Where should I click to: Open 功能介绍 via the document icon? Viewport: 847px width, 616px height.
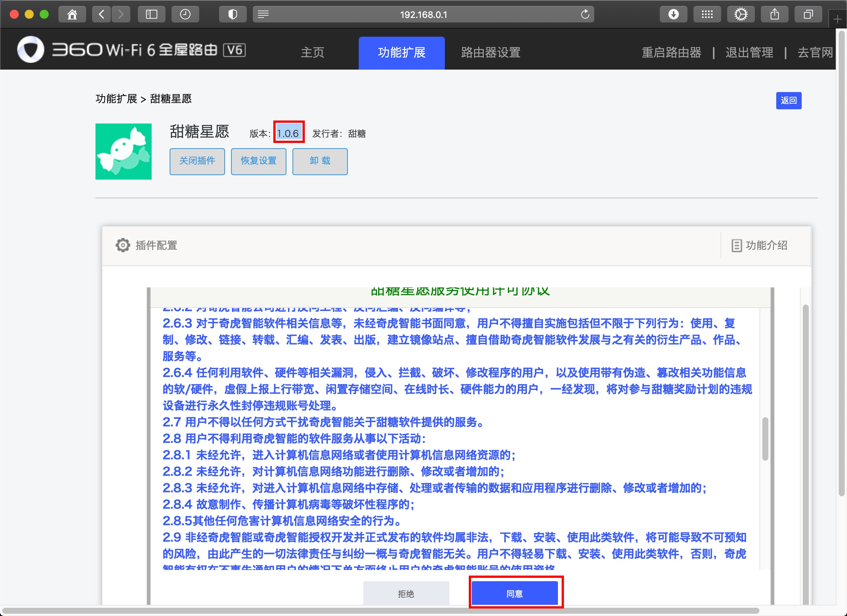click(x=736, y=245)
